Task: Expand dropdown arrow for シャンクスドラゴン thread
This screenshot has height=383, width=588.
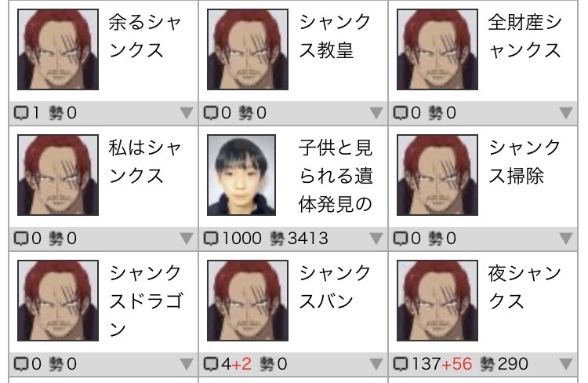Action: (x=187, y=363)
